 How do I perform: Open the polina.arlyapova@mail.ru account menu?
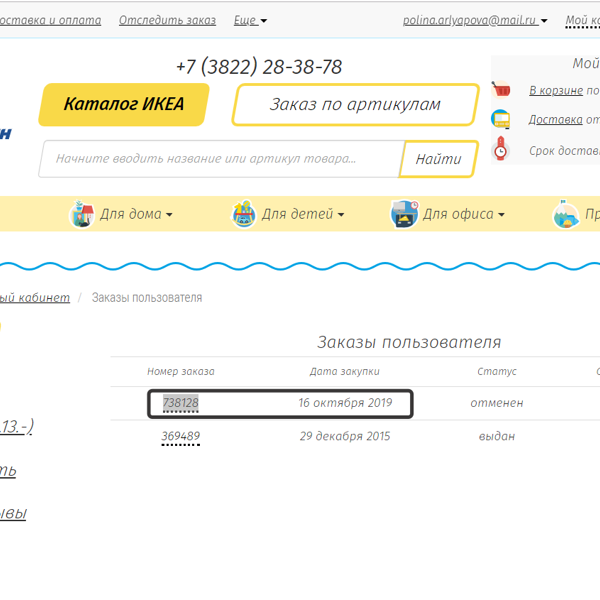475,20
